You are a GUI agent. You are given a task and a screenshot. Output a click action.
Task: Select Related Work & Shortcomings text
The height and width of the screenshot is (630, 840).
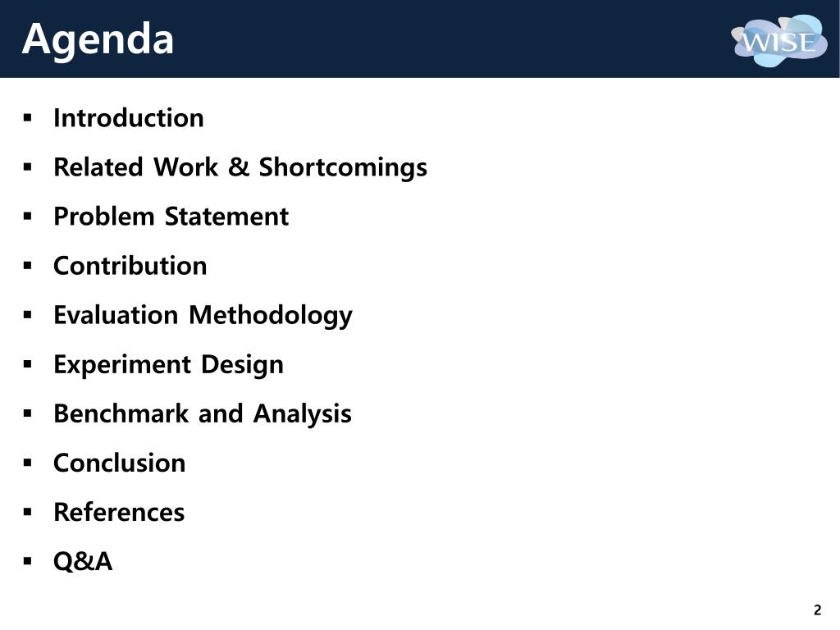(240, 167)
